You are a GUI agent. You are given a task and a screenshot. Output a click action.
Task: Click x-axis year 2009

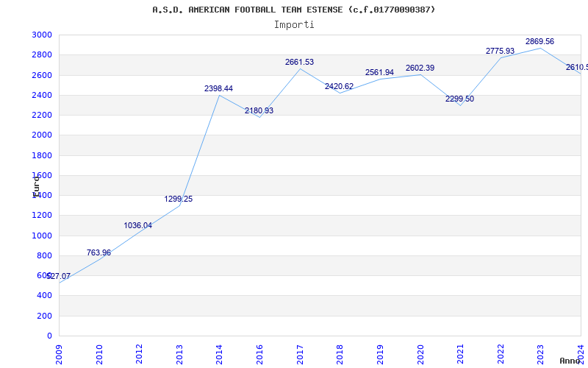coord(59,354)
